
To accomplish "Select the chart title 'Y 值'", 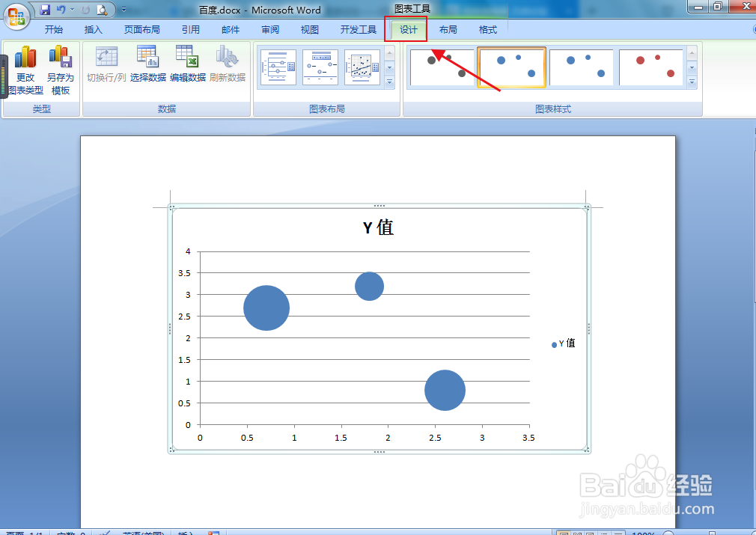I will point(378,227).
